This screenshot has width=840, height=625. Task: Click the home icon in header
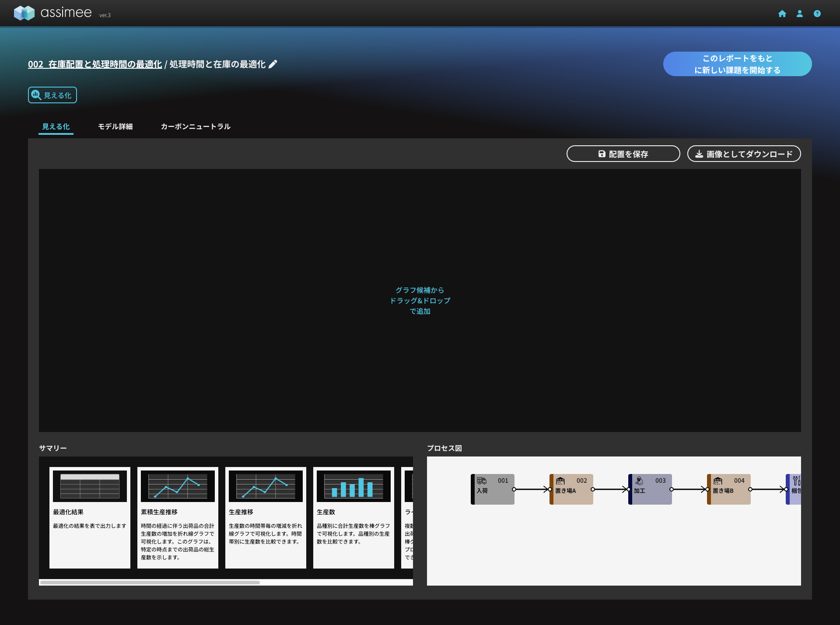pos(782,14)
